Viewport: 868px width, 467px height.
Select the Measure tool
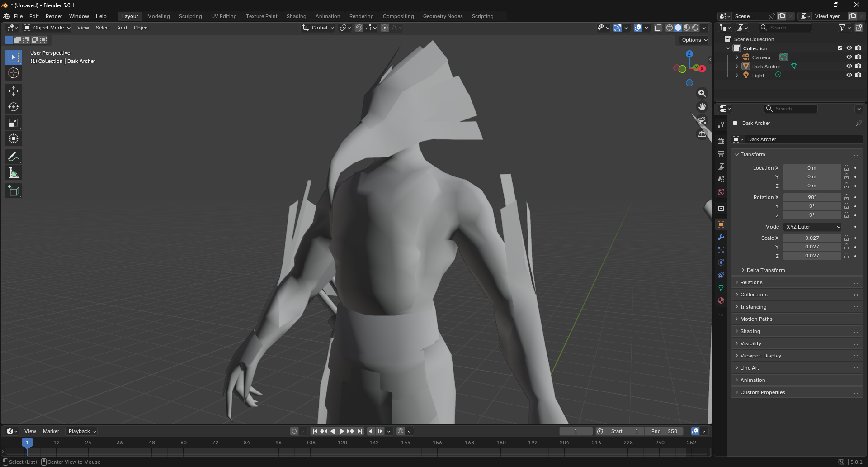click(x=14, y=173)
